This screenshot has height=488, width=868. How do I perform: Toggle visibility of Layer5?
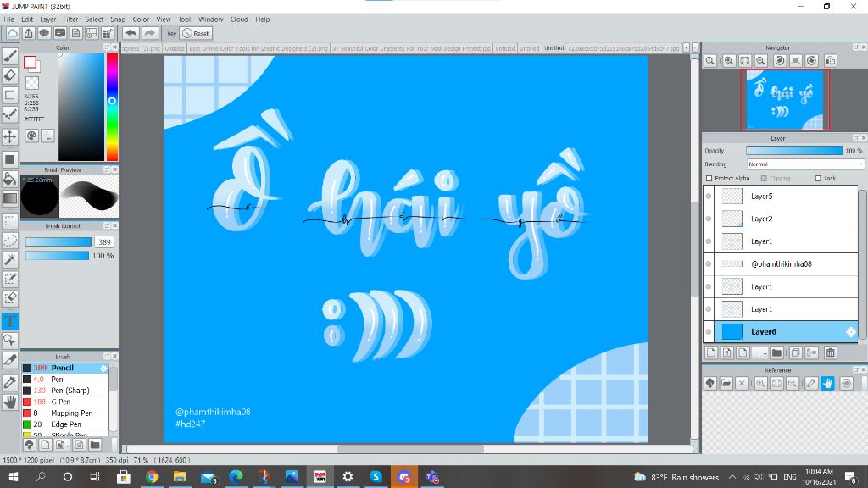(x=709, y=197)
